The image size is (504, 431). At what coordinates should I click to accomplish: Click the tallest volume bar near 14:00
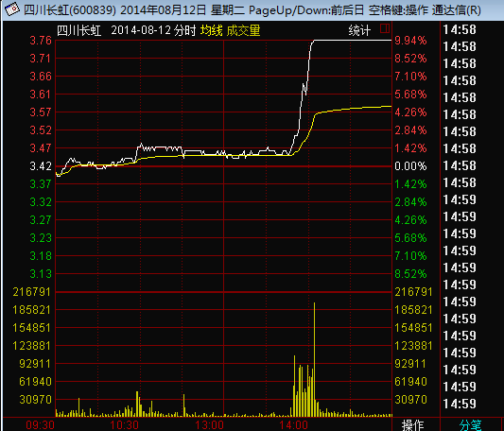click(314, 359)
